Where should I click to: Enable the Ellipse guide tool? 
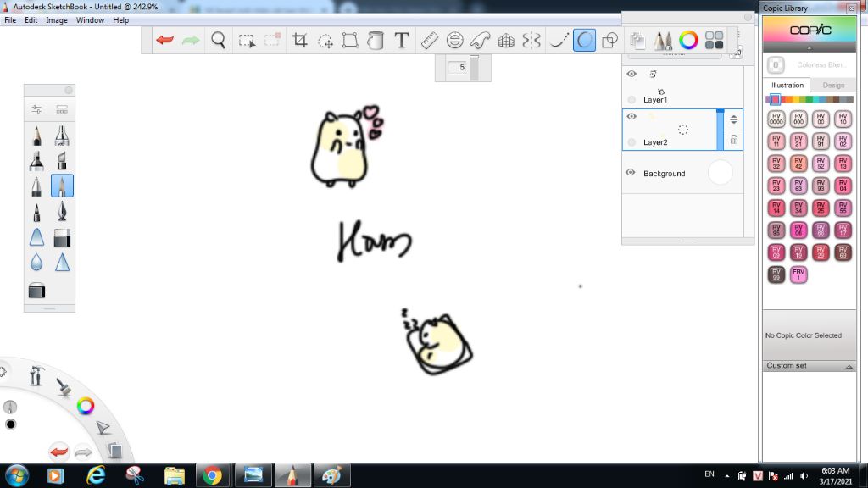pyautogui.click(x=454, y=40)
